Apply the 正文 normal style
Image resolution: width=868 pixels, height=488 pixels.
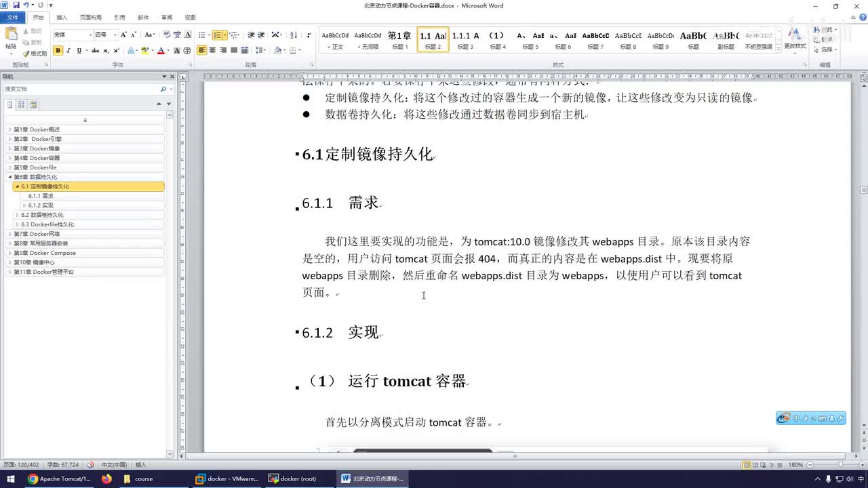point(335,40)
